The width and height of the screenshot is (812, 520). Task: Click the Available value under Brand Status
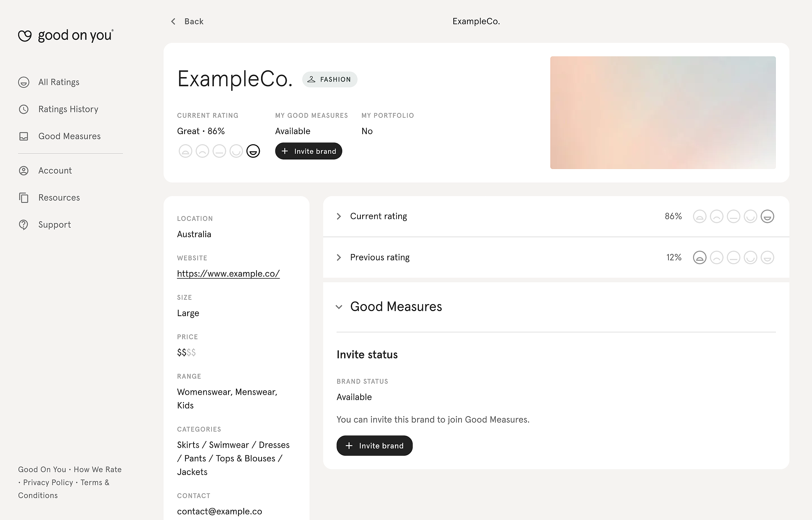coord(354,397)
